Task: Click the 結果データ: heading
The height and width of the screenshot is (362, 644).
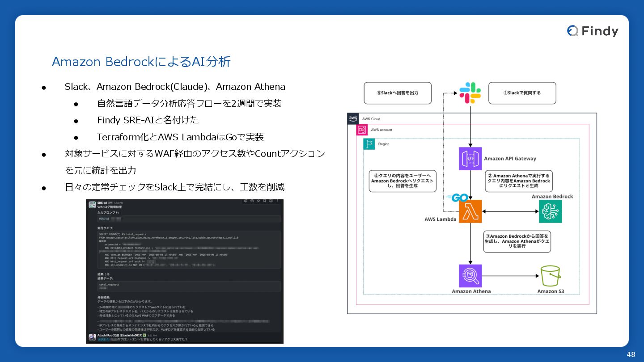Action: (105, 278)
